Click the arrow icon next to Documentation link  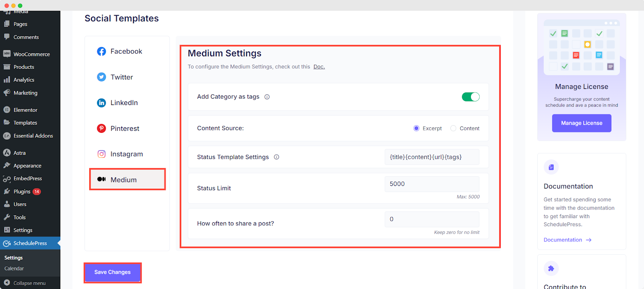coord(588,240)
